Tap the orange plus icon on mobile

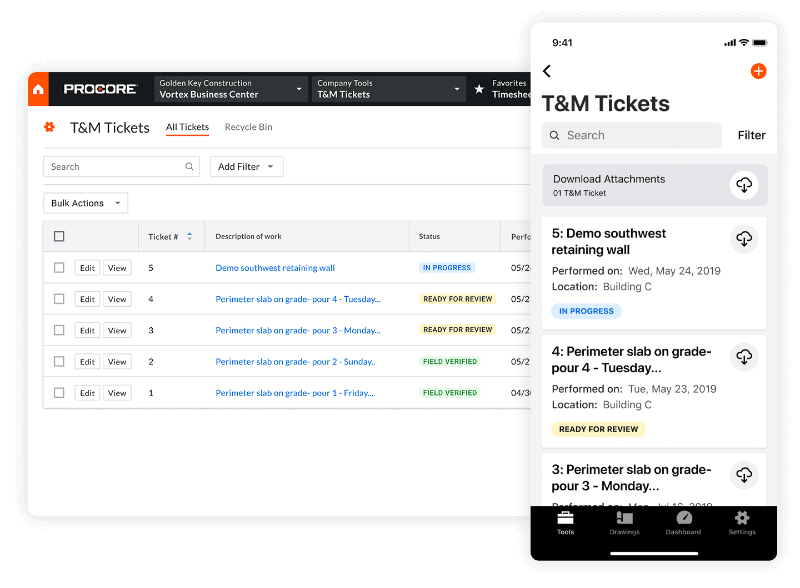point(757,71)
